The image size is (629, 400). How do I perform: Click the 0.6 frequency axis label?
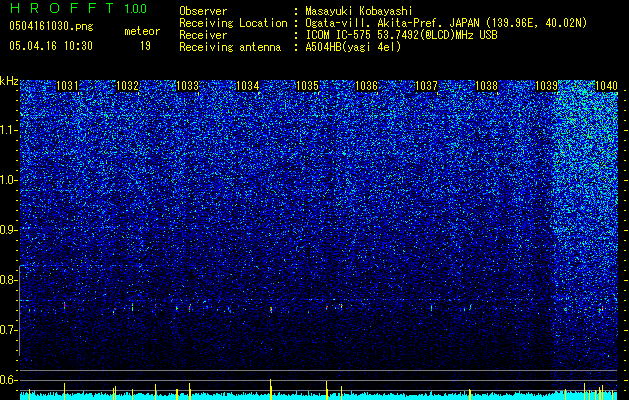click(9, 380)
